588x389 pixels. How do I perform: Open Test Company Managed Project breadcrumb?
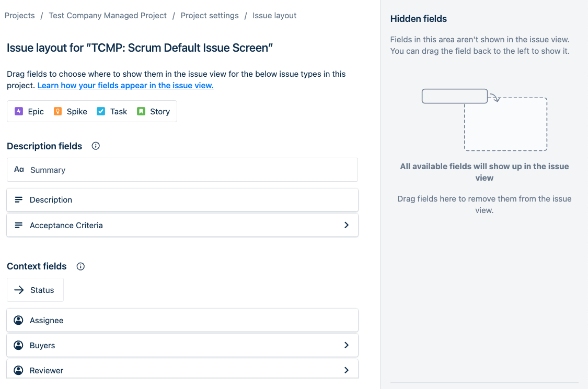108,16
